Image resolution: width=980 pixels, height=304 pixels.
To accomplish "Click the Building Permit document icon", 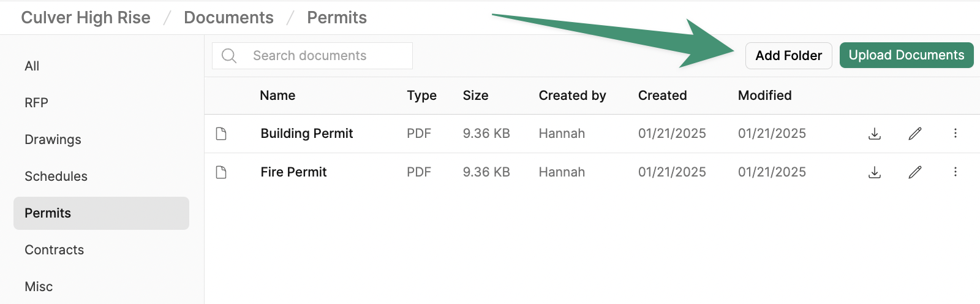I will (221, 134).
